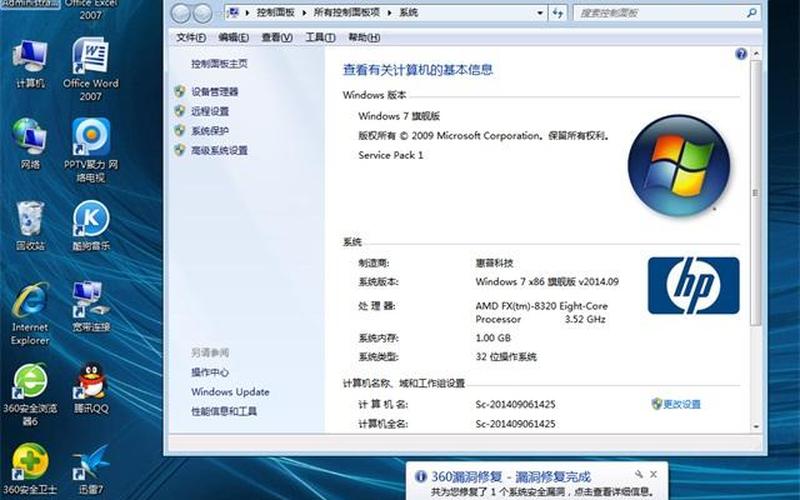Open the 查看(V) menu

coord(277,37)
